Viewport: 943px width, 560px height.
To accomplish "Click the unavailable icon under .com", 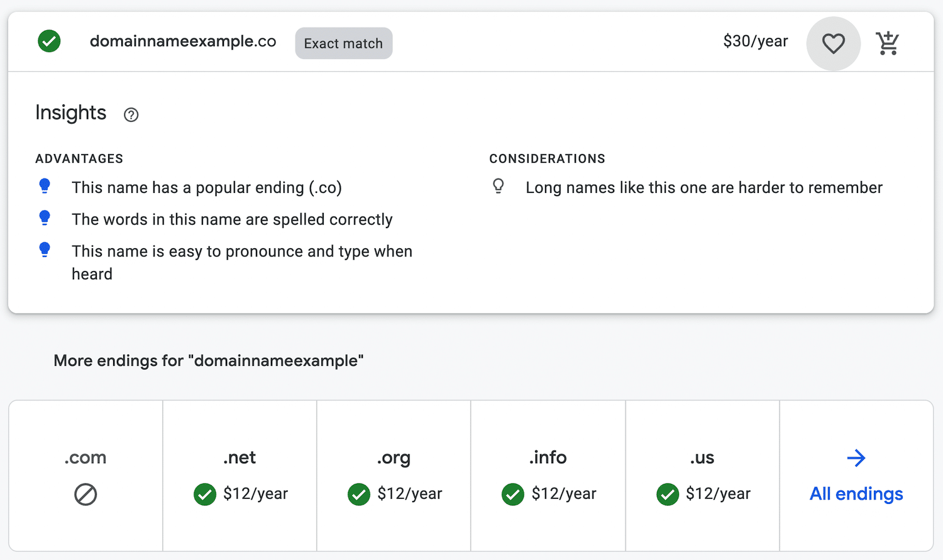I will point(85,495).
